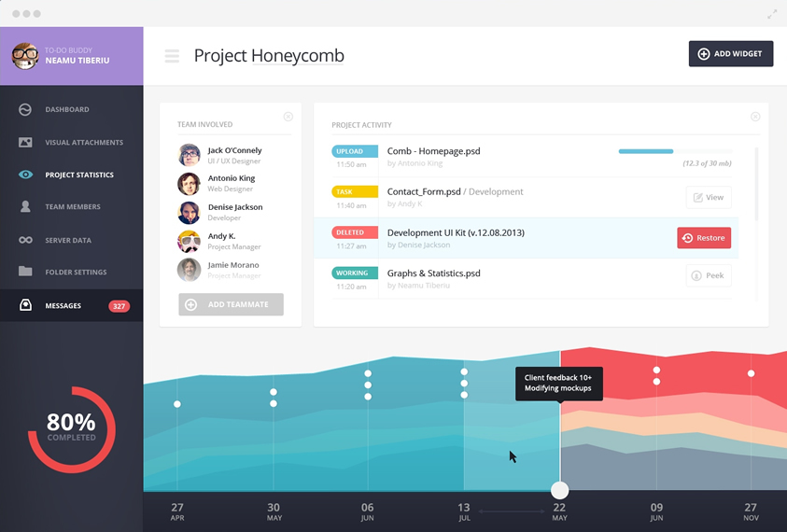Open the hamburger menu beside Project Honeycomb
Screen dimensions: 787x532
click(x=172, y=56)
